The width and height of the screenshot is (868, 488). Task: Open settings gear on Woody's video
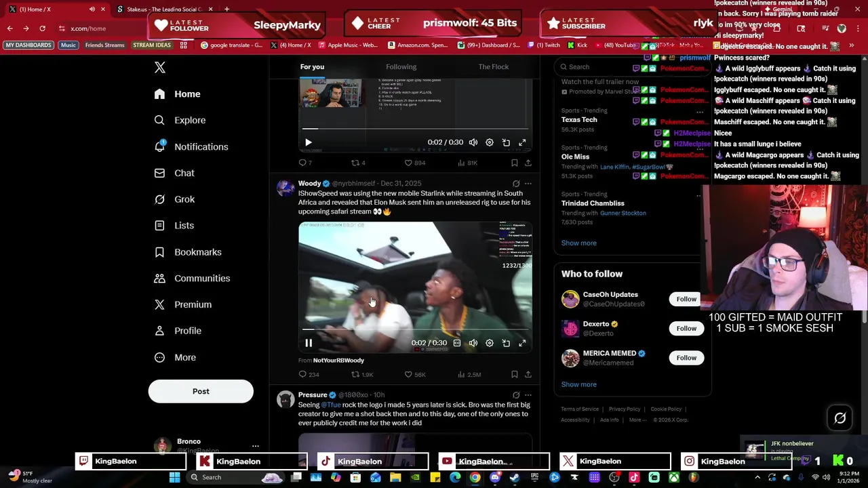coord(490,343)
